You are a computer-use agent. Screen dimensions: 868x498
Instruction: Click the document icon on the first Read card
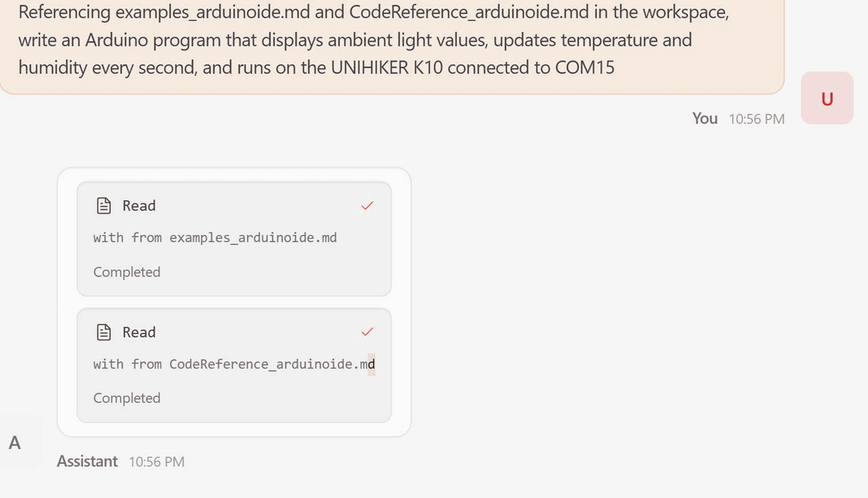point(104,206)
